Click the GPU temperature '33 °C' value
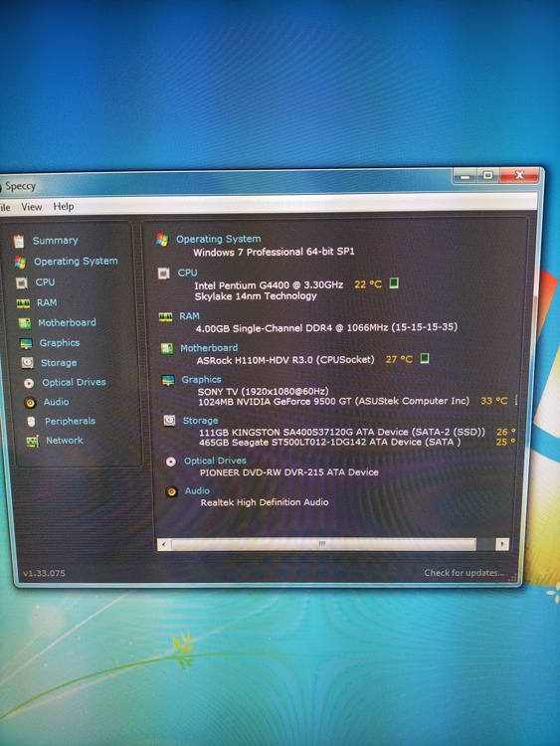560x746 pixels. click(x=494, y=401)
